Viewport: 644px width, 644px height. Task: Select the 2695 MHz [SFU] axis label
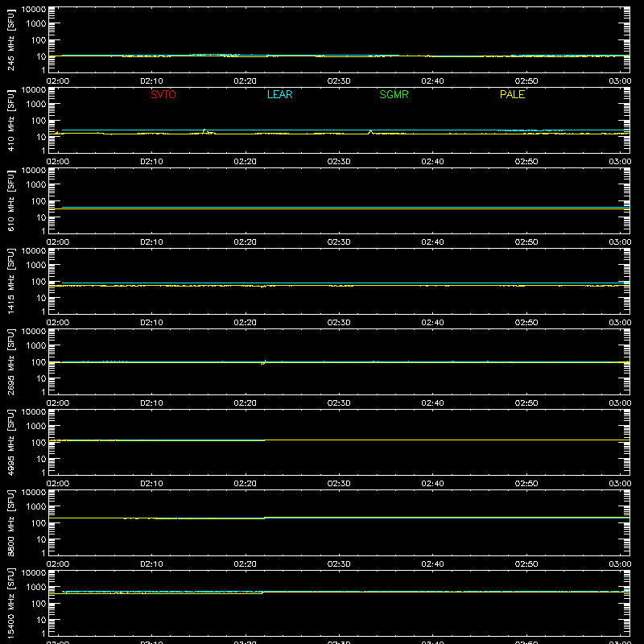pos(10,361)
